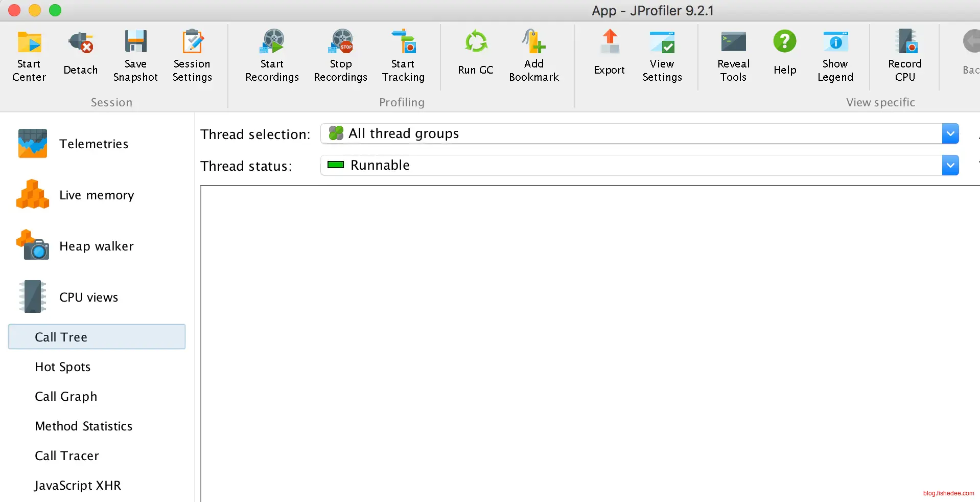Open the Start Center
The width and height of the screenshot is (980, 502).
pyautogui.click(x=29, y=55)
